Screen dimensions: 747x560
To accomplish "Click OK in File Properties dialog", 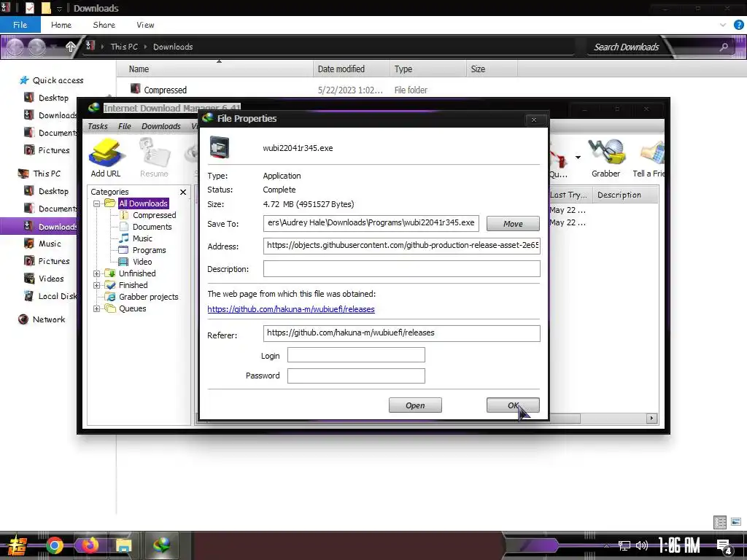I will pos(513,405).
